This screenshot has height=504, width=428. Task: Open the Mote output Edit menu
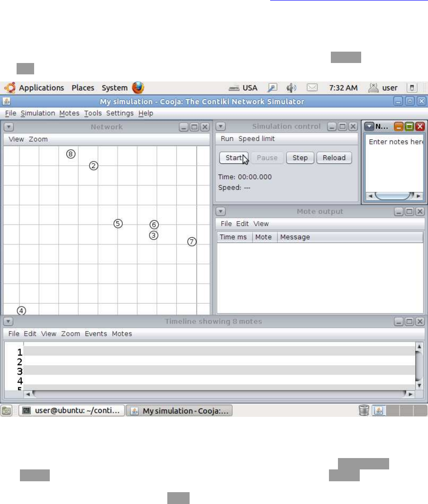point(242,224)
